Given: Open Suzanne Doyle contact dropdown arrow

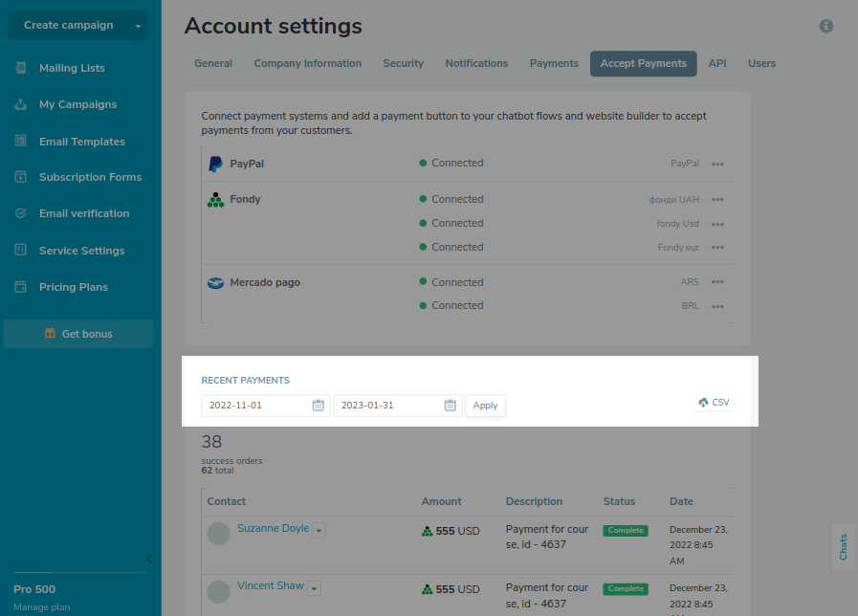Looking at the screenshot, I should point(319,530).
